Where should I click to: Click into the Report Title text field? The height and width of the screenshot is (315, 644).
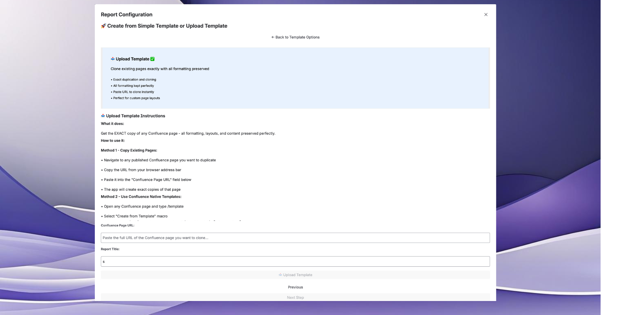pos(295,261)
